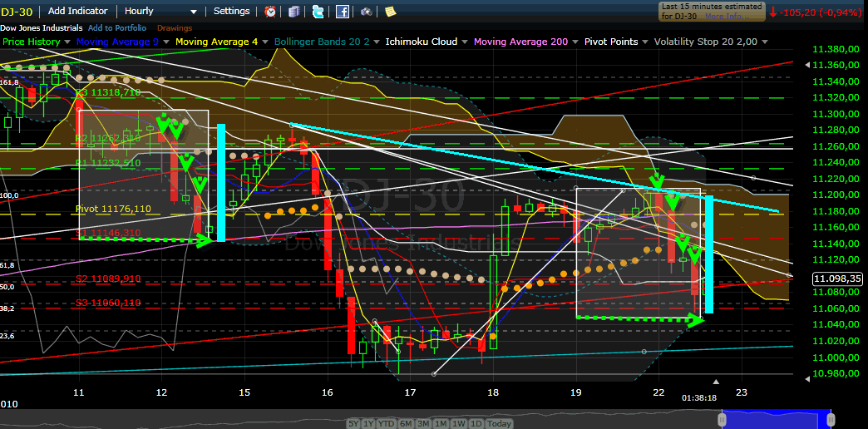868x429 pixels.
Task: Click the 11.380,00 price axis label
Action: click(837, 49)
